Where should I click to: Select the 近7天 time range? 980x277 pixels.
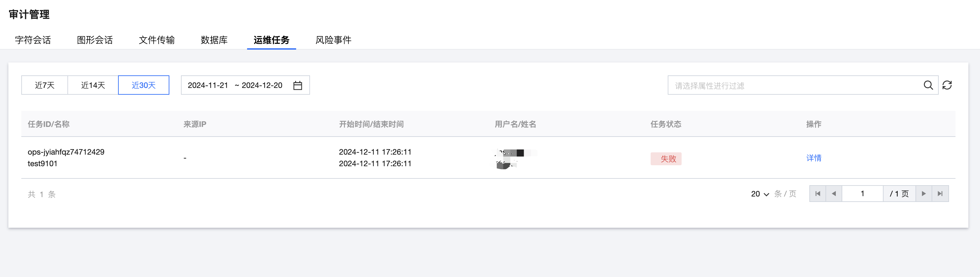(x=45, y=85)
